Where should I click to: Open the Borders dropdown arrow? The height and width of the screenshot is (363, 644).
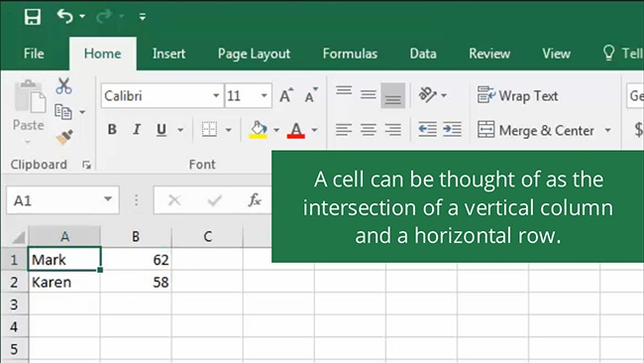point(228,130)
